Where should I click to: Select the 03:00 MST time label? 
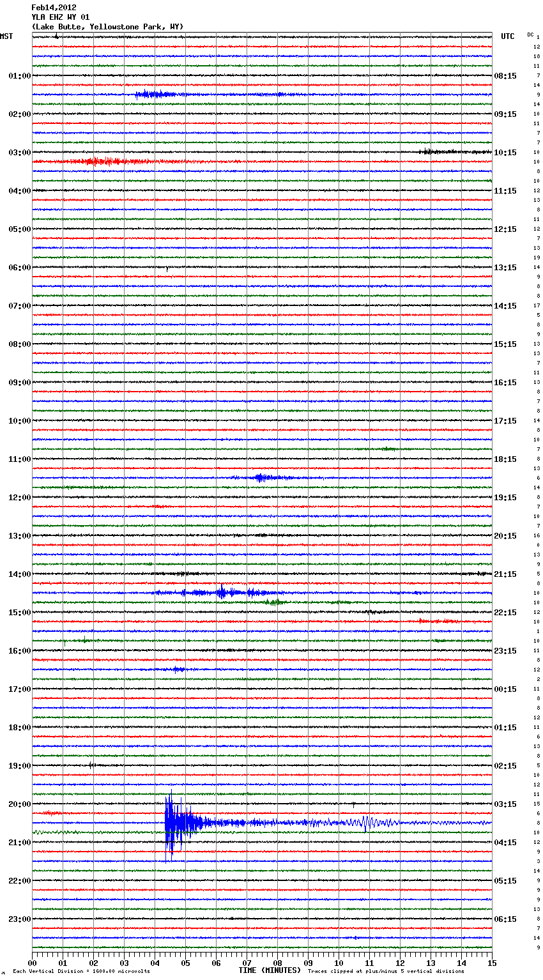[20, 153]
